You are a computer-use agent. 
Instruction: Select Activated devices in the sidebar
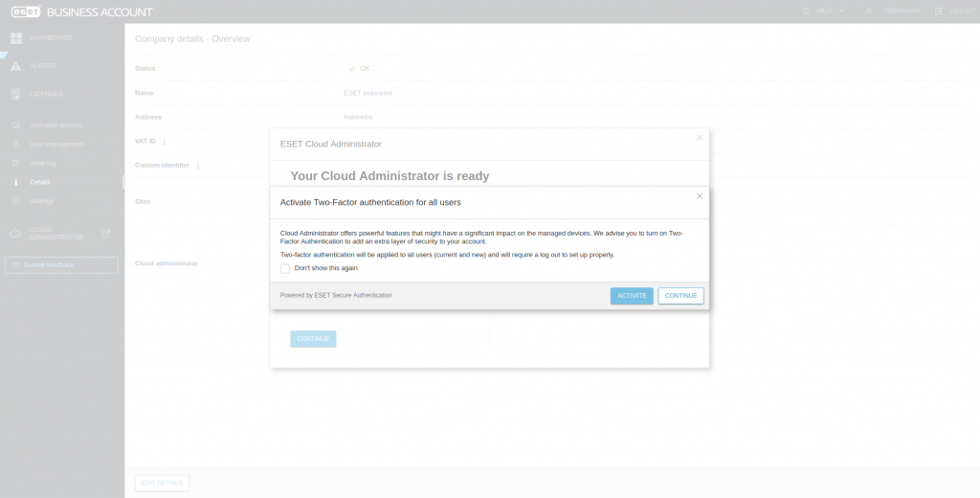click(56, 125)
